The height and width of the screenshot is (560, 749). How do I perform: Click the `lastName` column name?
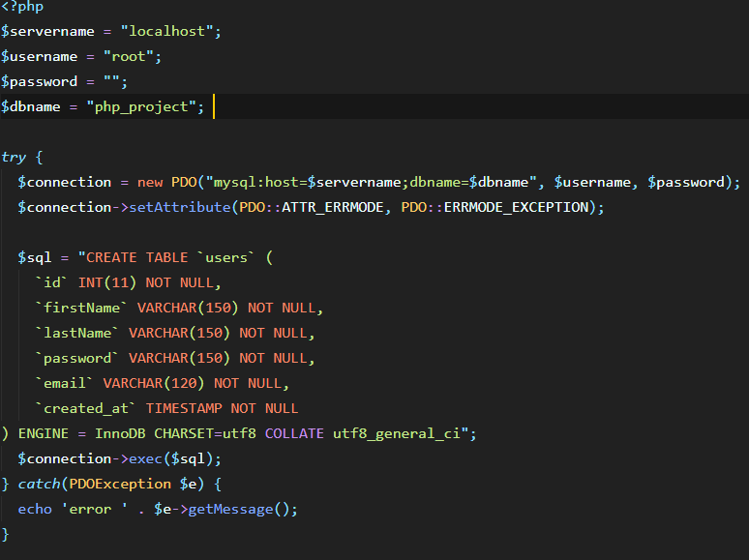[77, 333]
